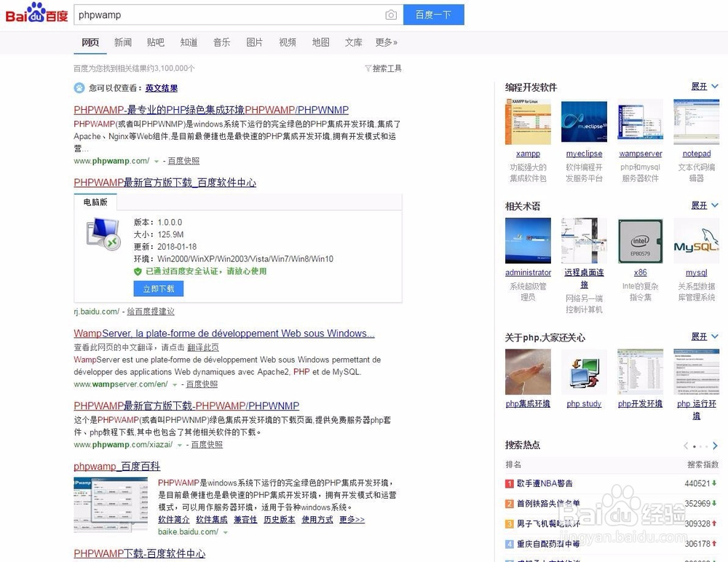Open the 兼容性 sublink
Image resolution: width=728 pixels, height=562 pixels.
tap(245, 520)
